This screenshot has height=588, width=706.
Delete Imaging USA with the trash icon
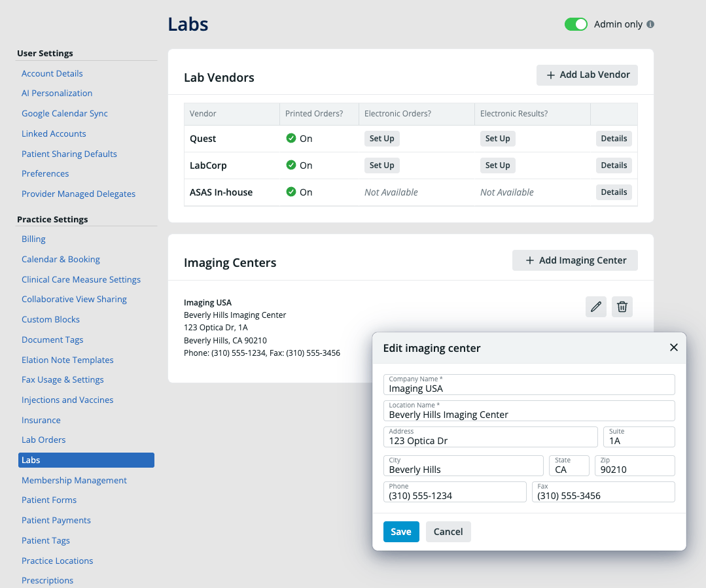pyautogui.click(x=622, y=307)
